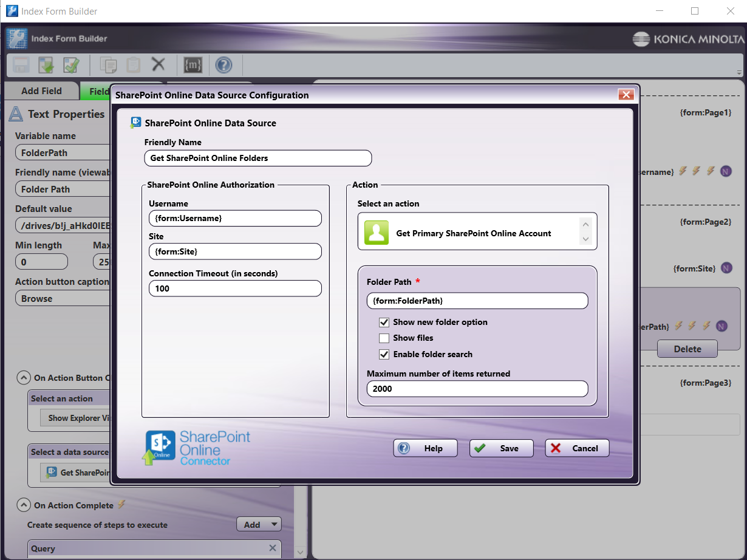Click the Connection Timeout field
The height and width of the screenshot is (560, 747).
coord(235,289)
